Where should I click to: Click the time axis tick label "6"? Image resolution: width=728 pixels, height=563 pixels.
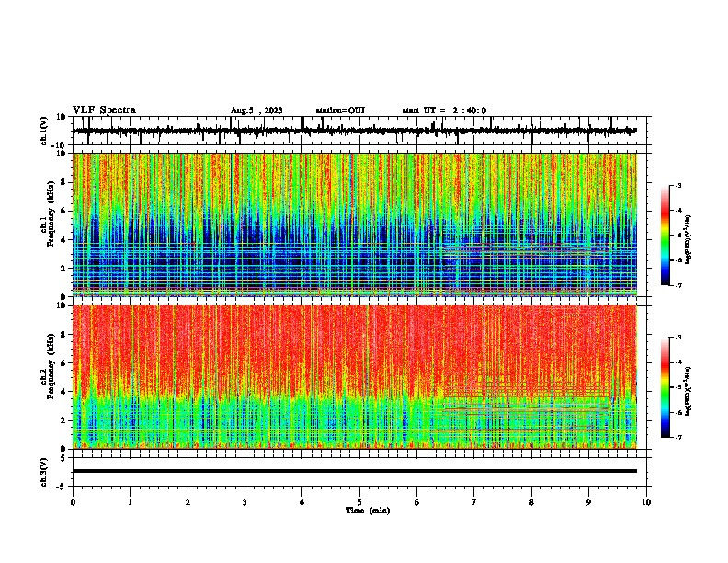(x=417, y=502)
